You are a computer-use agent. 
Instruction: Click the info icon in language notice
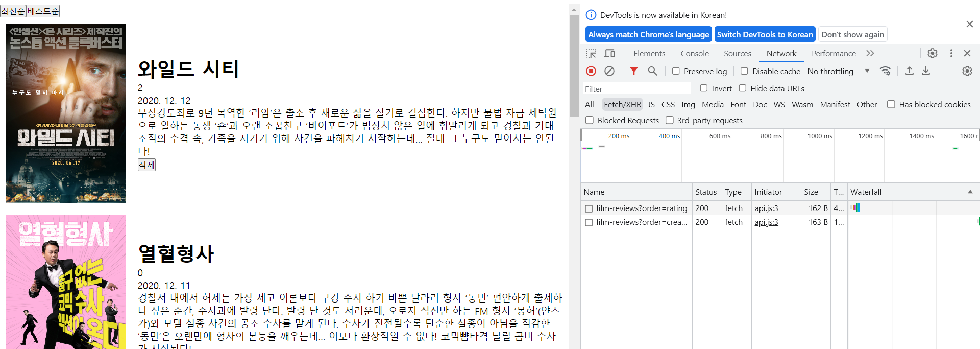pyautogui.click(x=591, y=15)
